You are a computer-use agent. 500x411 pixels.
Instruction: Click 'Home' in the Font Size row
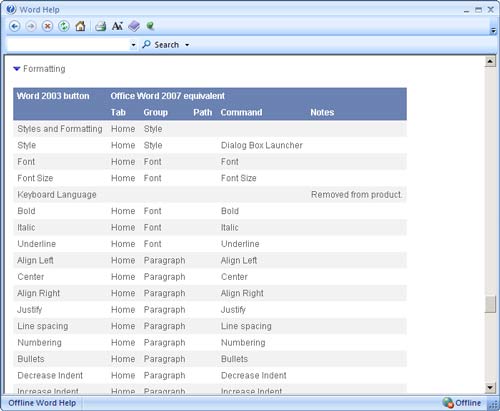123,178
